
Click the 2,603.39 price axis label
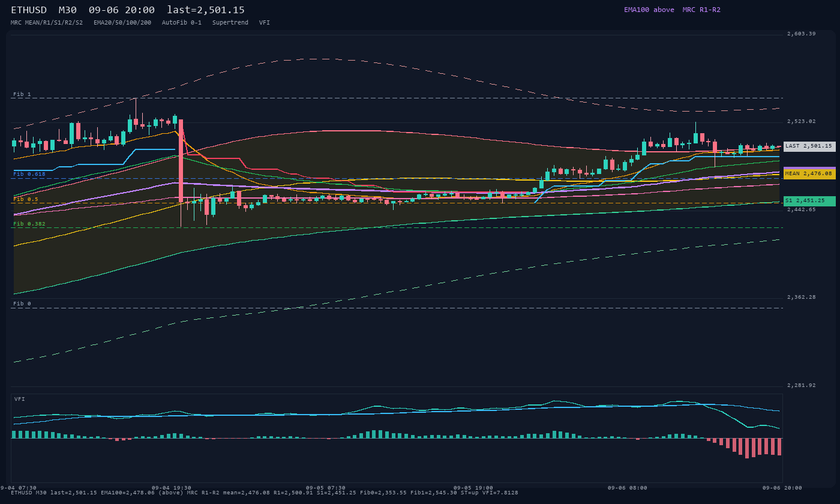[802, 34]
